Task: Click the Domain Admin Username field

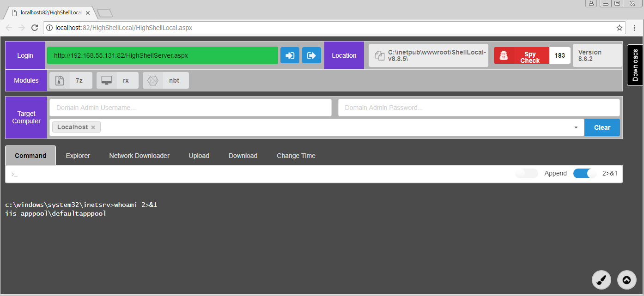Action: pyautogui.click(x=190, y=108)
